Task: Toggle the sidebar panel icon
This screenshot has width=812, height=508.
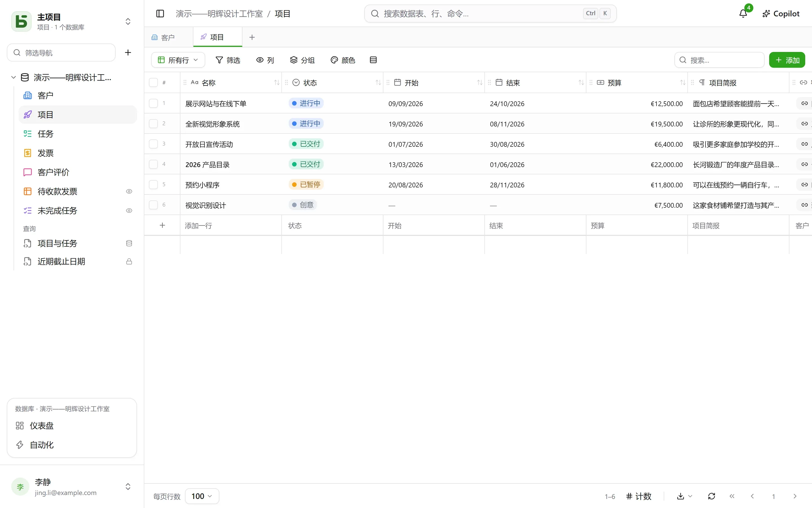Action: pos(160,14)
